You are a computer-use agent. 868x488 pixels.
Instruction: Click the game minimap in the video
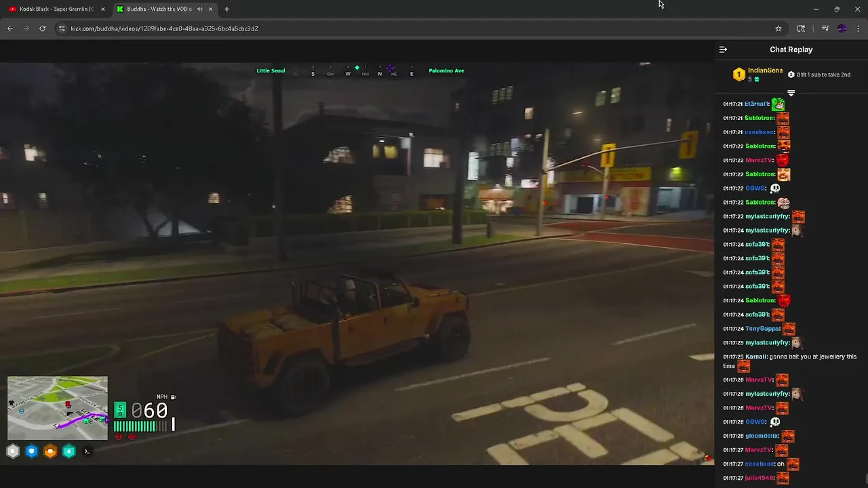click(x=58, y=408)
